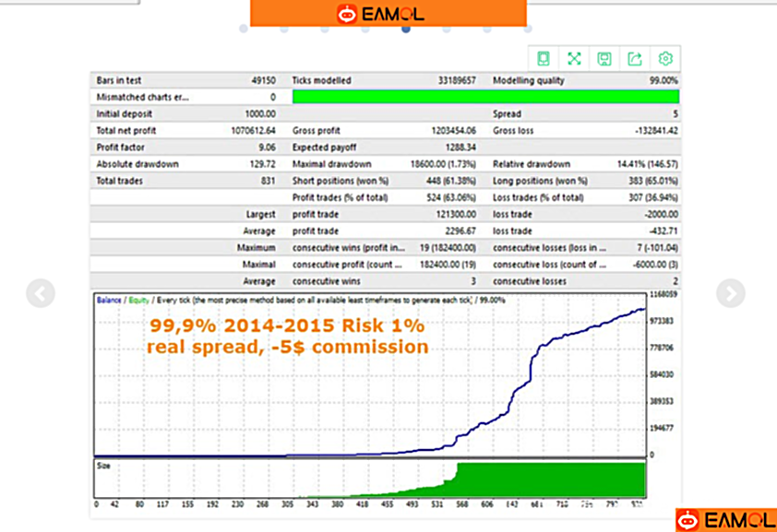Click the Profit factor row in report
The height and width of the screenshot is (532, 777).
(x=185, y=148)
